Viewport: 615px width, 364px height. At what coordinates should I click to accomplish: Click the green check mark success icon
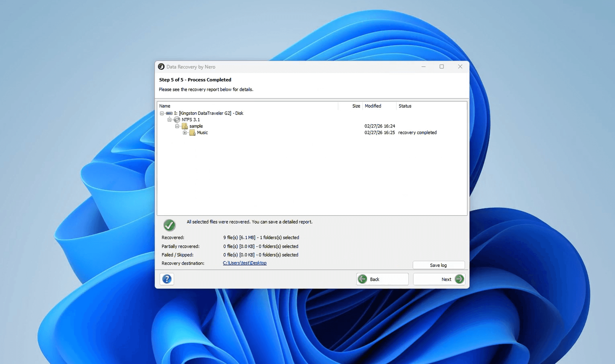[x=169, y=225]
